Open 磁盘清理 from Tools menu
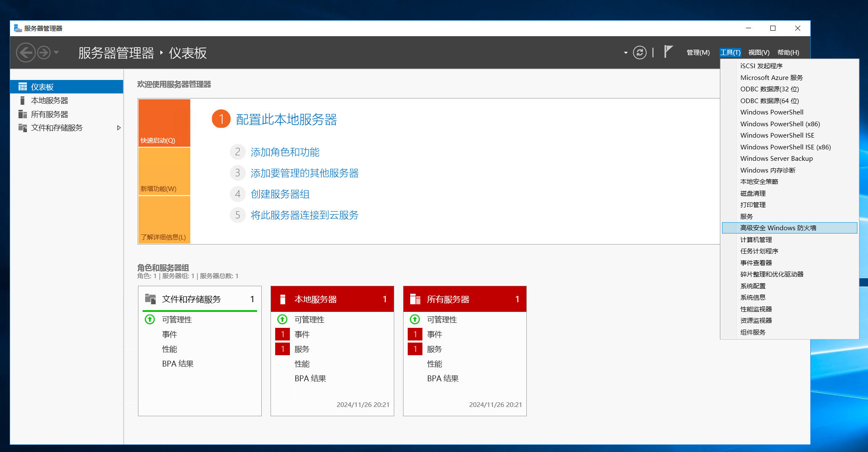This screenshot has width=868, height=452. 790,193
